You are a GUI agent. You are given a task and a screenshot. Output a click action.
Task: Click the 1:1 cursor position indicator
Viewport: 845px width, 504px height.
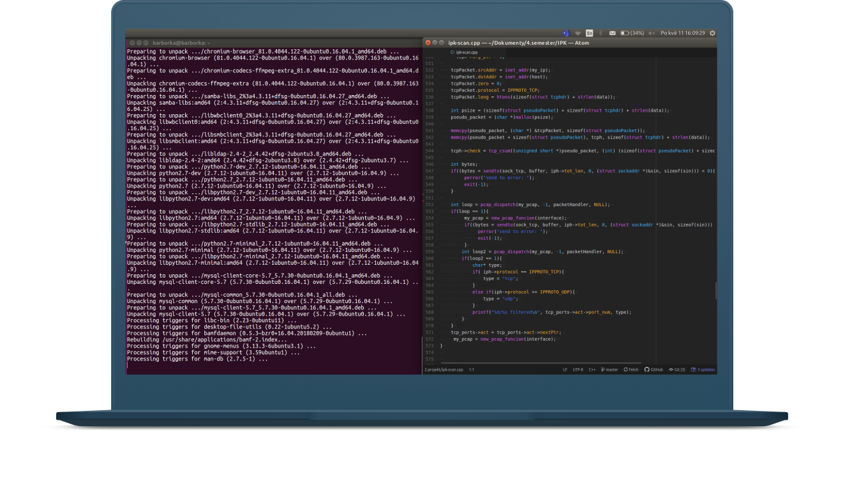point(471,369)
